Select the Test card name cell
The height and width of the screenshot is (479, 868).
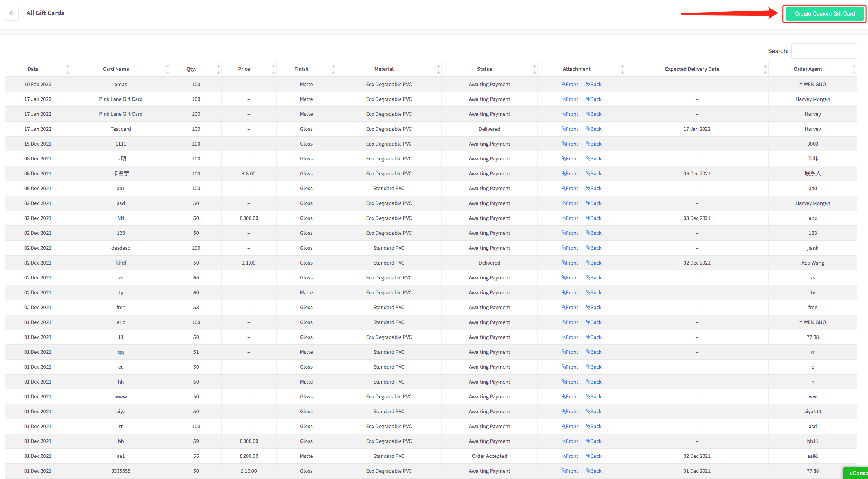[121, 129]
